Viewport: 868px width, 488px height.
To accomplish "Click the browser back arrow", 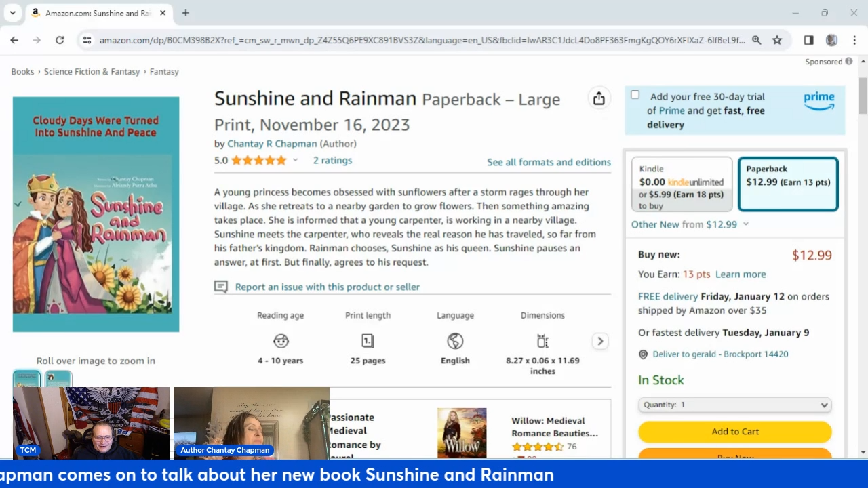I will coord(14,40).
